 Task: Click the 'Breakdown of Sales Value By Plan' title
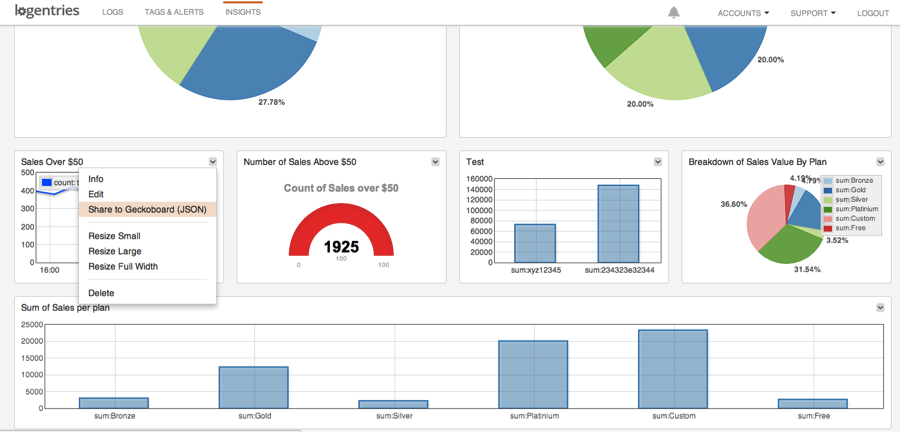click(x=758, y=162)
